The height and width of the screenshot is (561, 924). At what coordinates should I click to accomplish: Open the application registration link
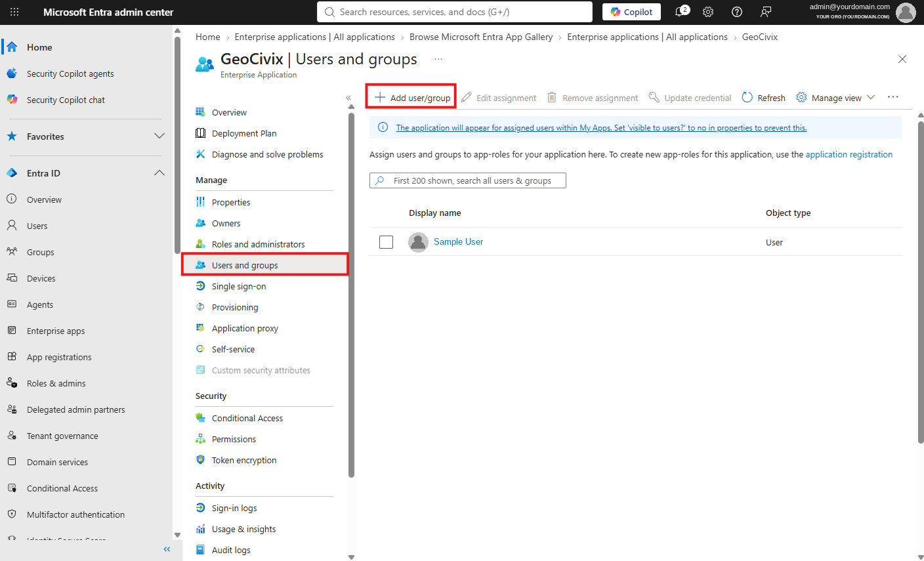tap(849, 154)
